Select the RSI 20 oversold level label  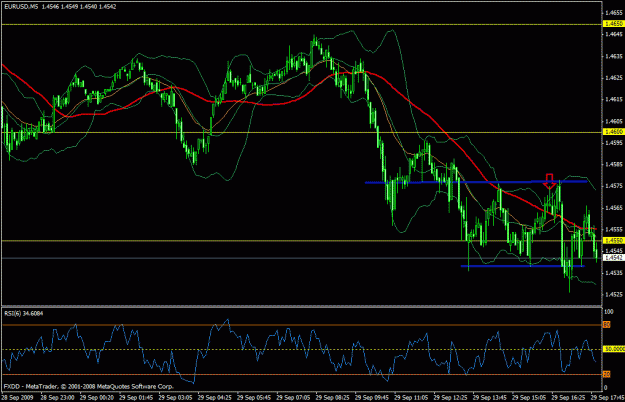pos(607,374)
